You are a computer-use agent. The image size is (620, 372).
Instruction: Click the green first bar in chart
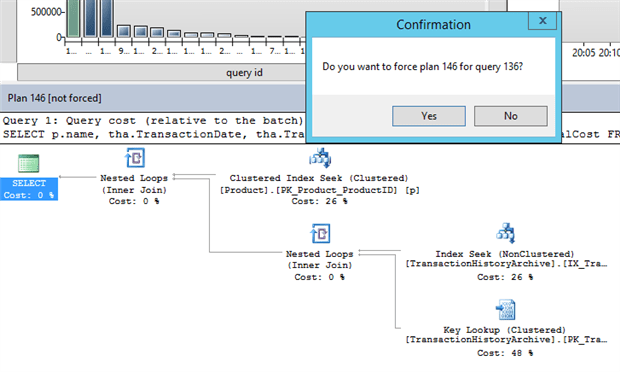click(73, 18)
